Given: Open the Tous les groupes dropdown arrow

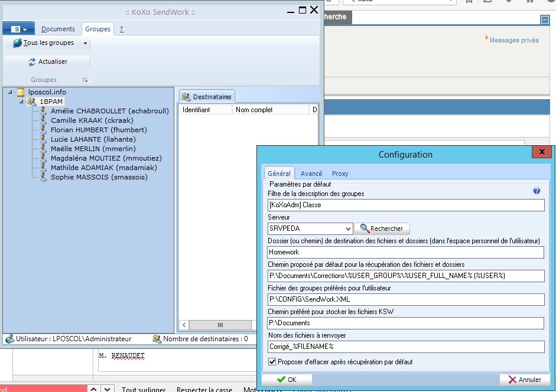Looking at the screenshot, I should 86,43.
